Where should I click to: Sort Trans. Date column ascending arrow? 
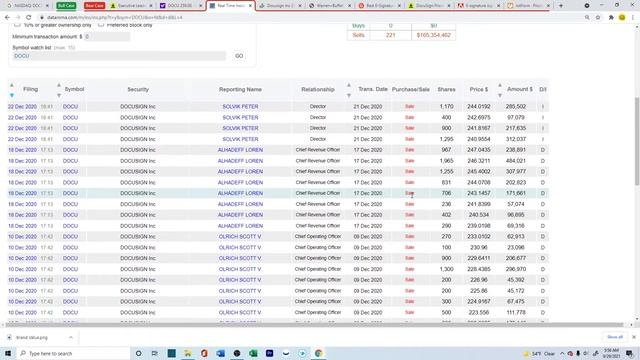point(349,85)
